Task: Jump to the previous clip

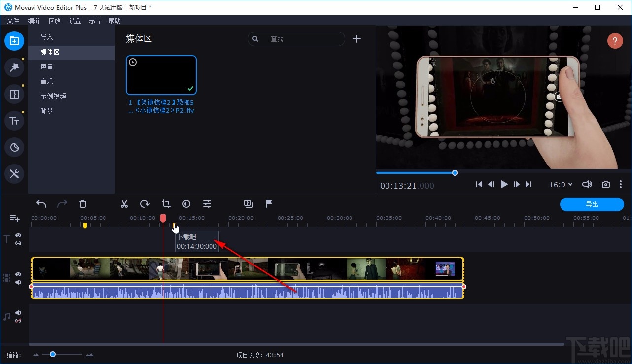Action: 479,184
